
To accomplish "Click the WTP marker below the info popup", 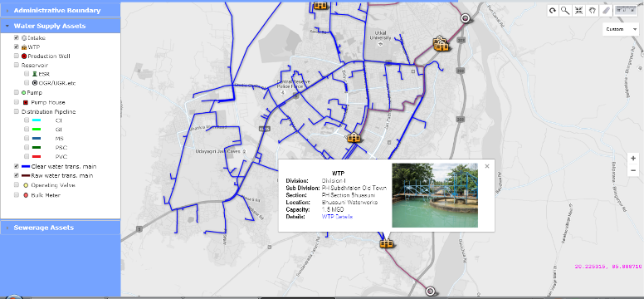I will pos(386,243).
